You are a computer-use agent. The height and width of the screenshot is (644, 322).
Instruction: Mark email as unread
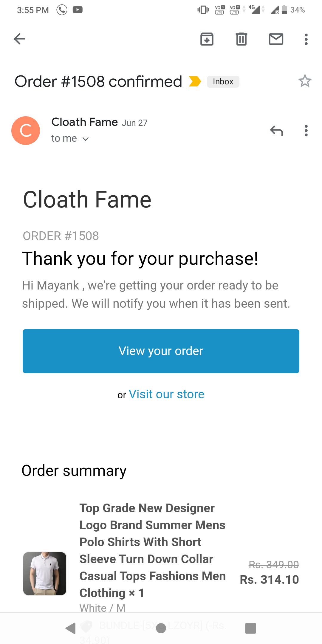click(x=276, y=39)
